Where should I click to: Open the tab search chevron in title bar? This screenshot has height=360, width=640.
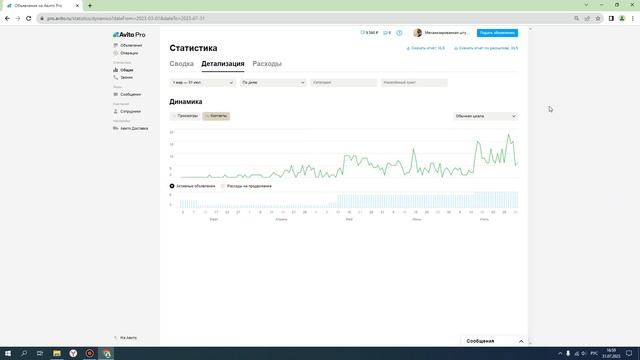tap(586, 5)
